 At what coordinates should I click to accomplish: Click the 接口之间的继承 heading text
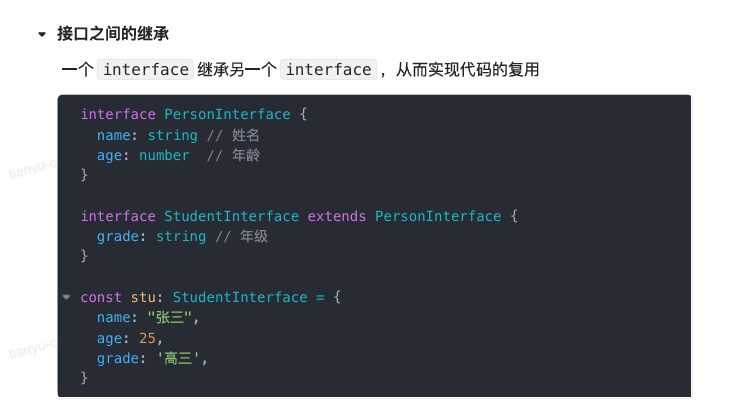pos(112,34)
